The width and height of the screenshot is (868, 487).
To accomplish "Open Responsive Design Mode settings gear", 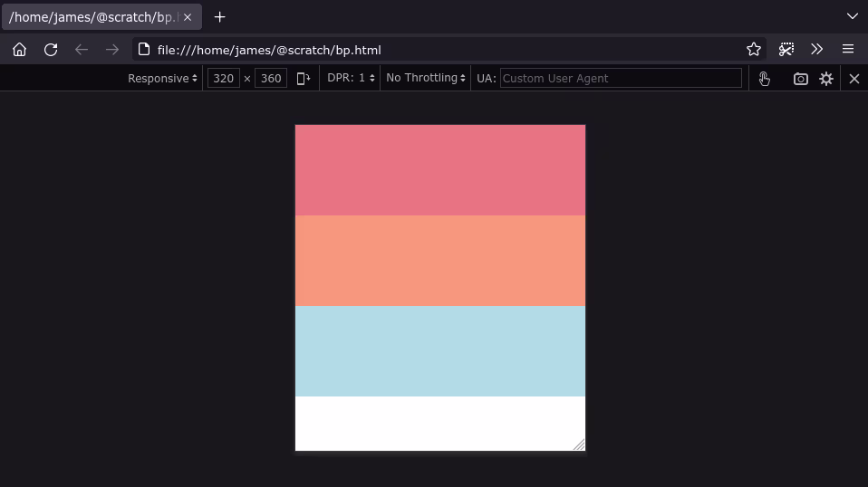I will pyautogui.click(x=826, y=79).
